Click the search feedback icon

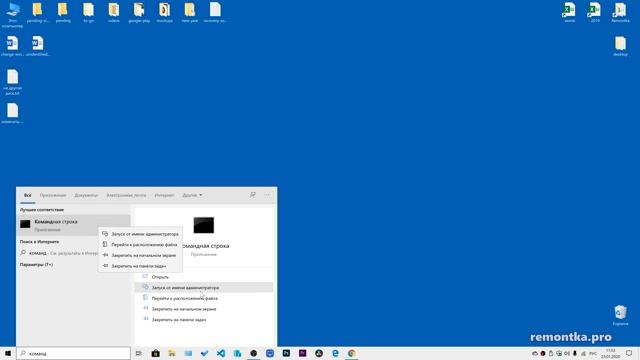[253, 195]
